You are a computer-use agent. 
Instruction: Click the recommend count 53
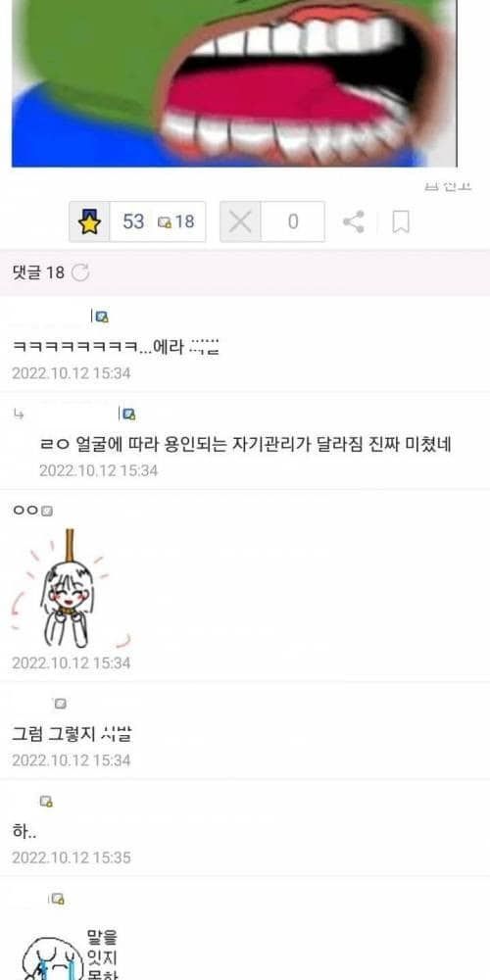133,221
